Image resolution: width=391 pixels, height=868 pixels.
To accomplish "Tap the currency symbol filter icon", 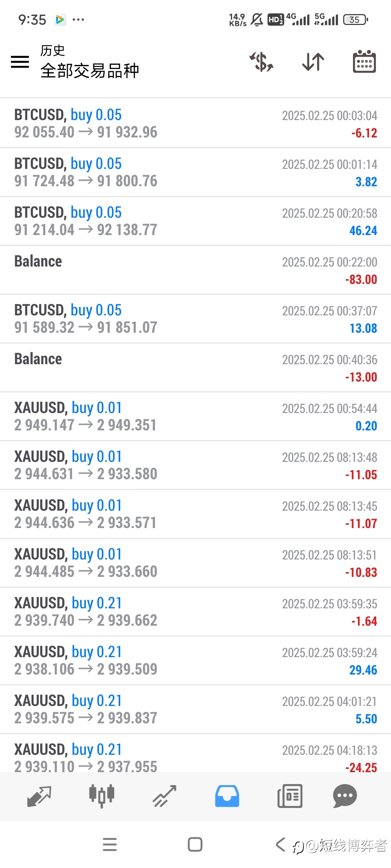I will (x=261, y=61).
